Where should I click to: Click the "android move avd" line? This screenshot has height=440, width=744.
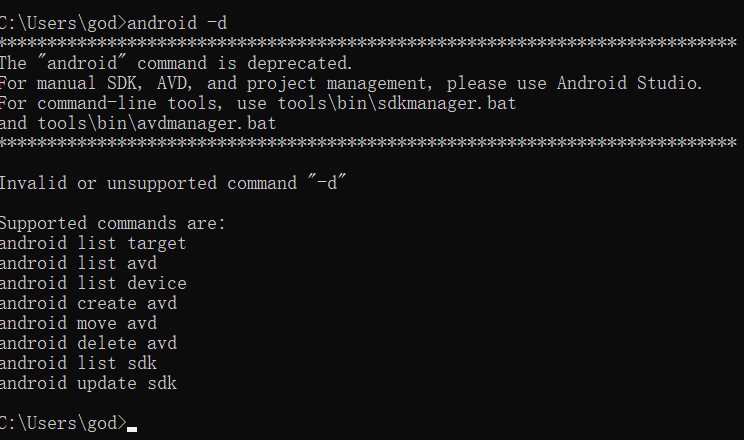pos(78,323)
